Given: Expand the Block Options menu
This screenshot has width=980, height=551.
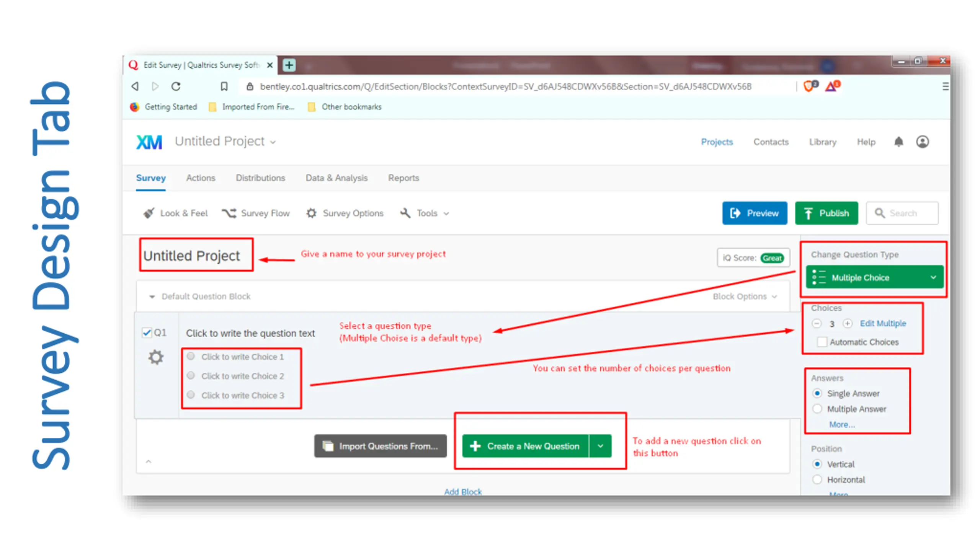Looking at the screenshot, I should pyautogui.click(x=745, y=297).
